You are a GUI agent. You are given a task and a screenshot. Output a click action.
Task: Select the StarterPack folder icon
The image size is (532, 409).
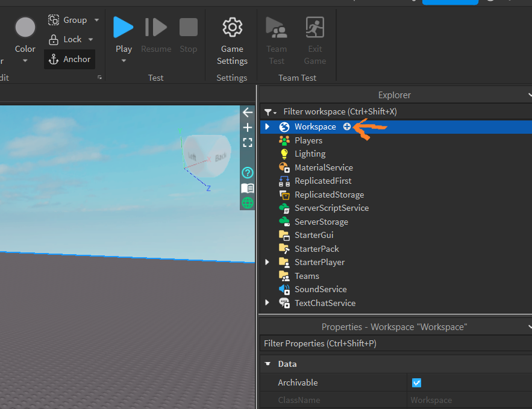(x=284, y=249)
